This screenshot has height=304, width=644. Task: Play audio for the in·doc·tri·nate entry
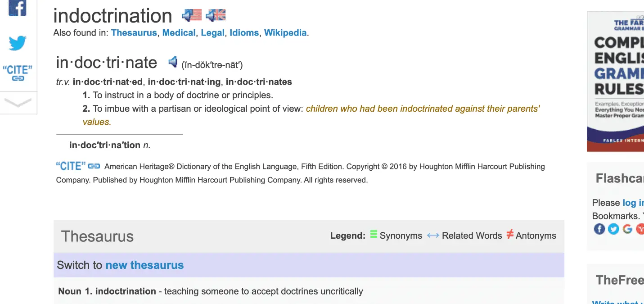[x=172, y=62]
